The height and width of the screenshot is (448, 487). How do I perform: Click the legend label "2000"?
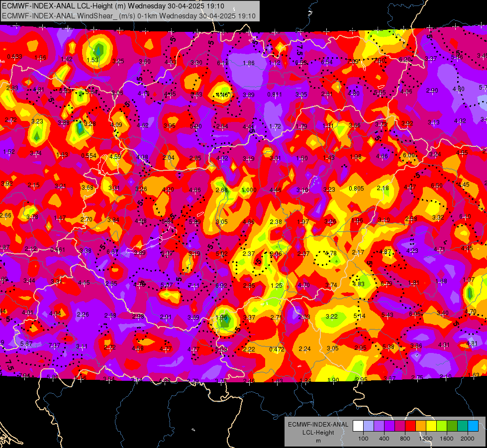point(467,439)
